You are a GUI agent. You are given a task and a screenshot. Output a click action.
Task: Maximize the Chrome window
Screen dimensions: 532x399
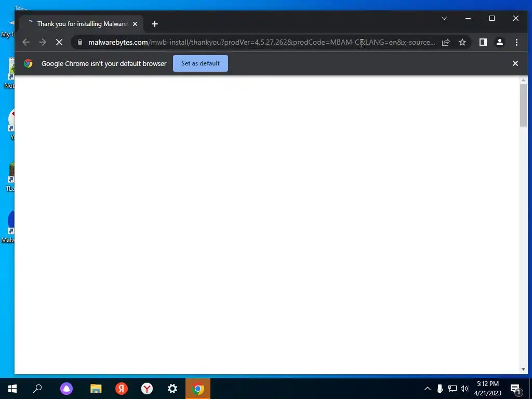[492, 18]
